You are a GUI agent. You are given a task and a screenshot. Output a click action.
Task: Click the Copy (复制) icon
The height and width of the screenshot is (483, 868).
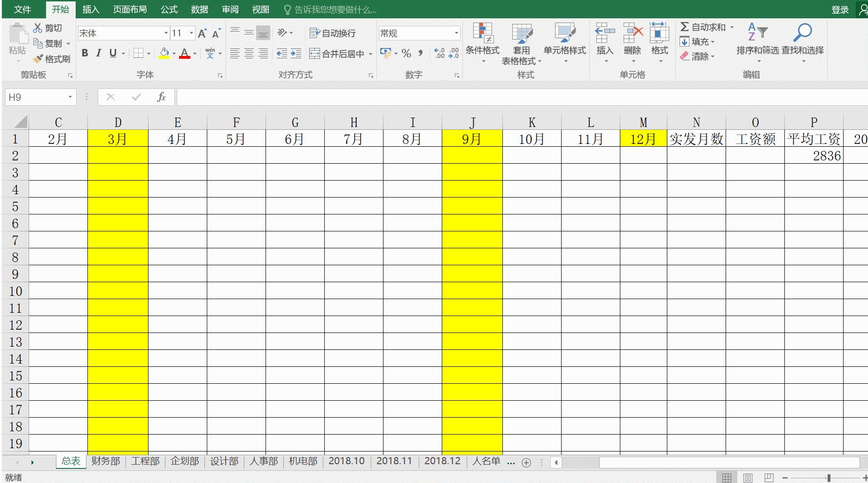38,43
